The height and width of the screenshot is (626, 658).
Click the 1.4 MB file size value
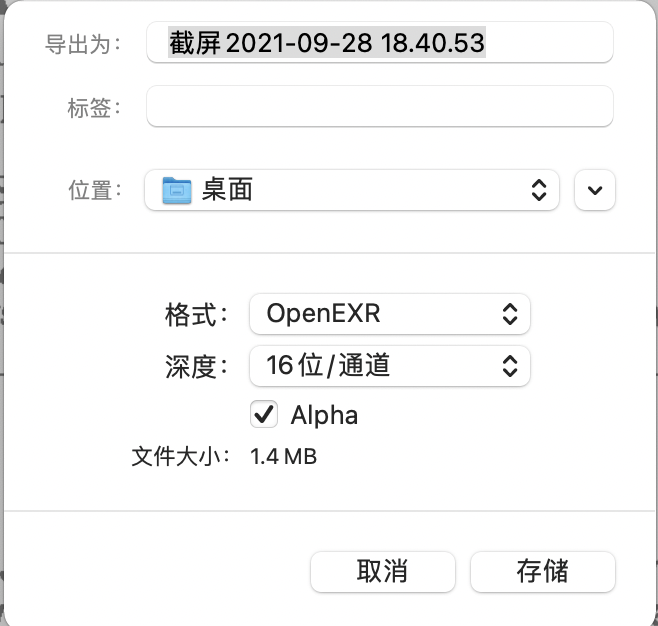coord(283,457)
